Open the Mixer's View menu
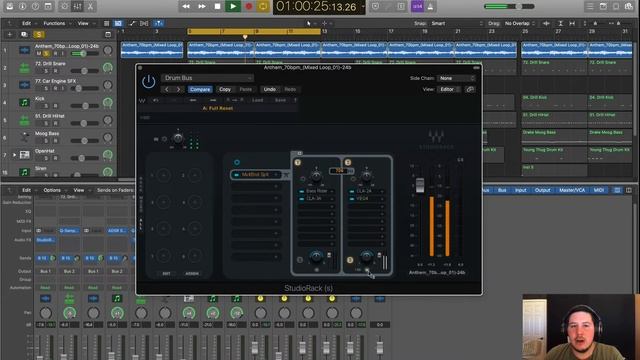Image resolution: width=640 pixels, height=360 pixels. click(79, 190)
